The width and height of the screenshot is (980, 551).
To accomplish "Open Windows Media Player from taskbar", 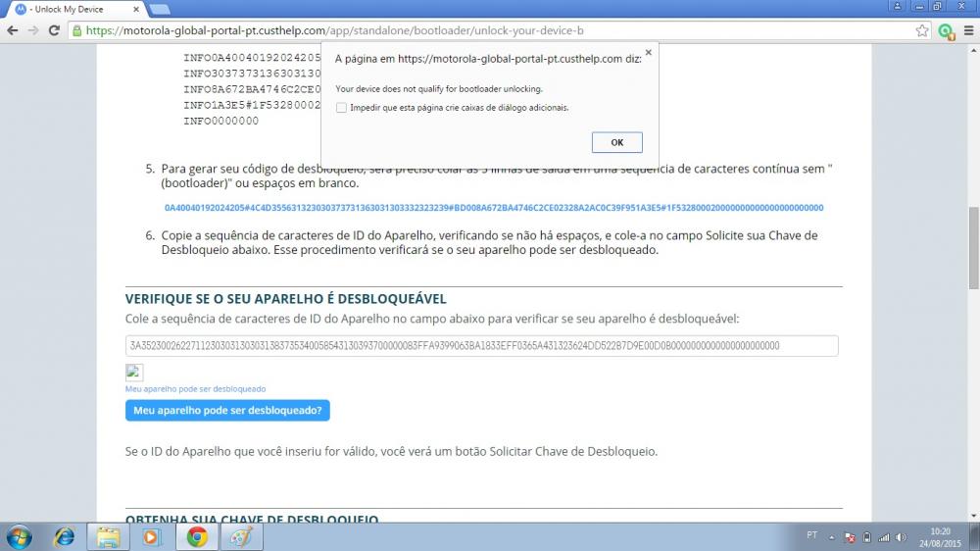I will coord(151,537).
